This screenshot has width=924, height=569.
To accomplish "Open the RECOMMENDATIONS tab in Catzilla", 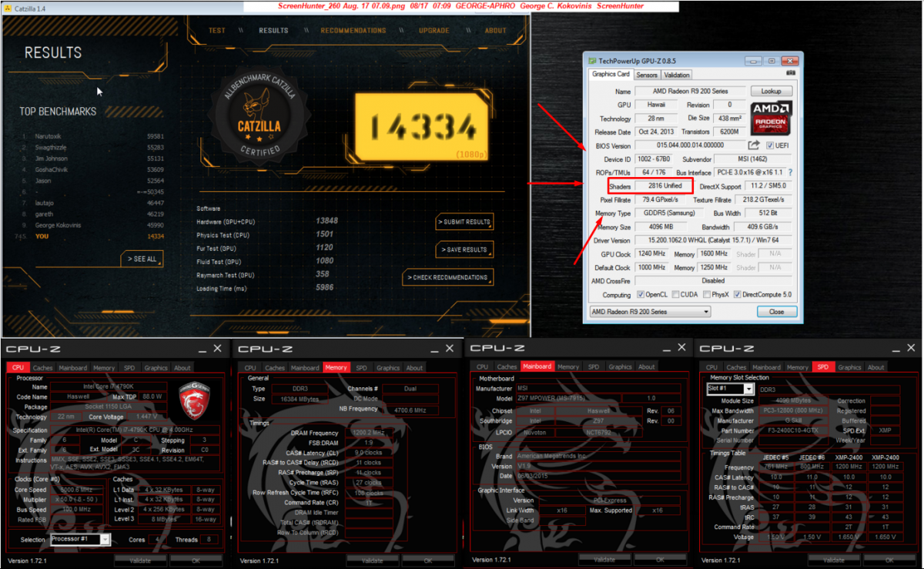I will coord(353,31).
